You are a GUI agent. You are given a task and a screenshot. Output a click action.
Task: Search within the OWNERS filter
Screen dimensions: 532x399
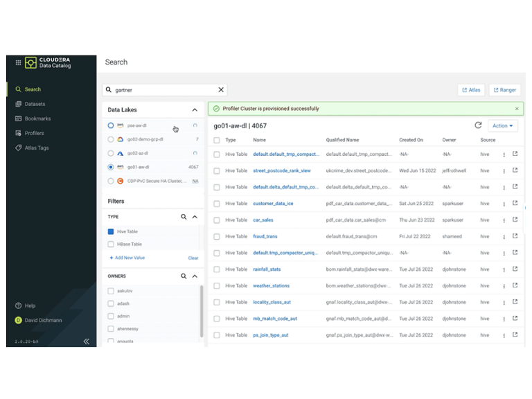(x=184, y=276)
